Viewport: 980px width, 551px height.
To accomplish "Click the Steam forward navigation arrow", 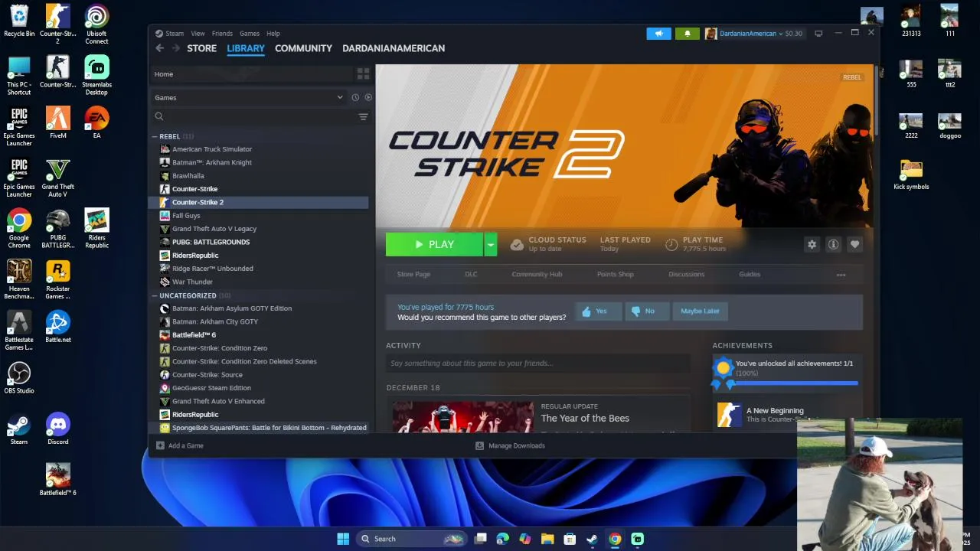I will 176,48.
